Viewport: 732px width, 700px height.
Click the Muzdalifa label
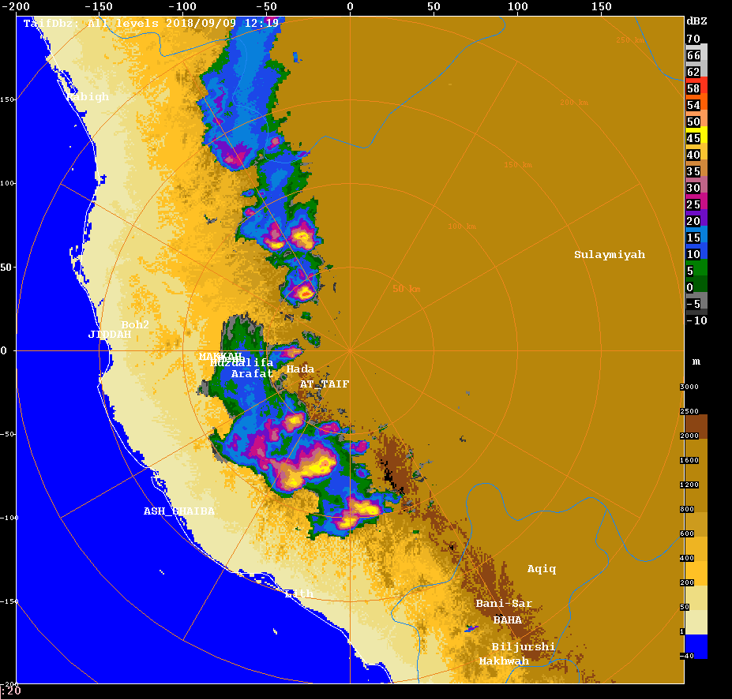[x=242, y=362]
